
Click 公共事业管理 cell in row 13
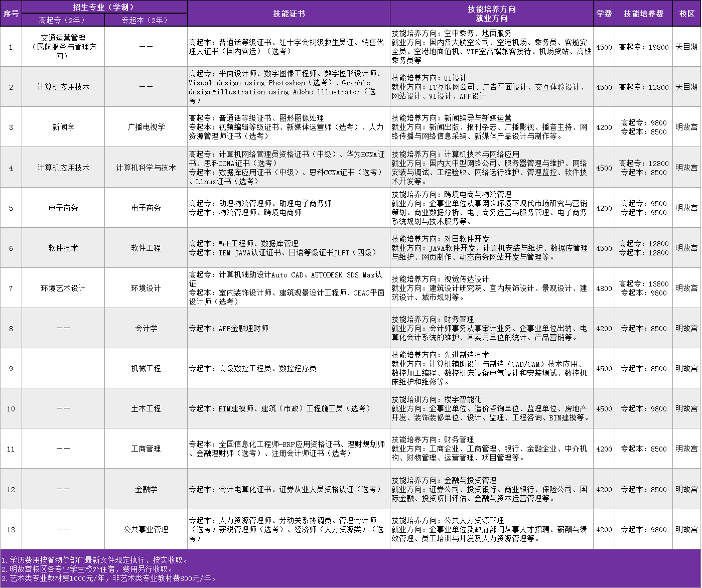click(145, 529)
